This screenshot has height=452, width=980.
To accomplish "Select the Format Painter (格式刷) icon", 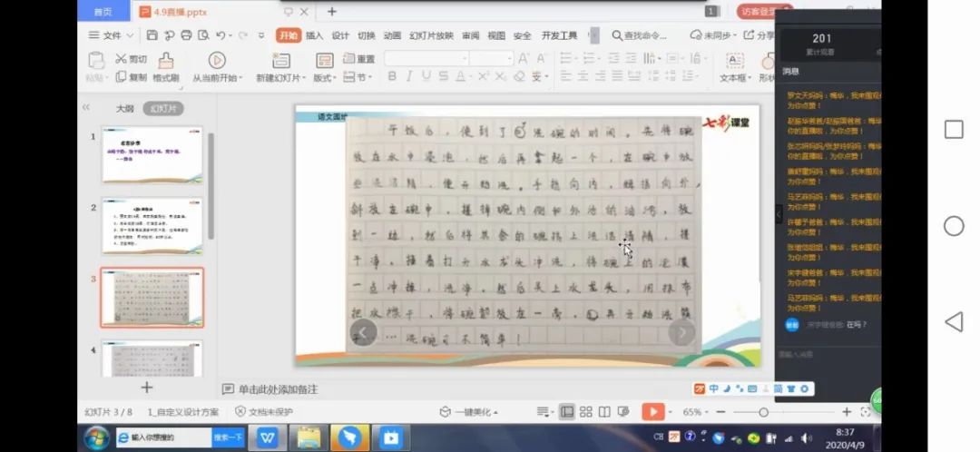I will tap(166, 60).
